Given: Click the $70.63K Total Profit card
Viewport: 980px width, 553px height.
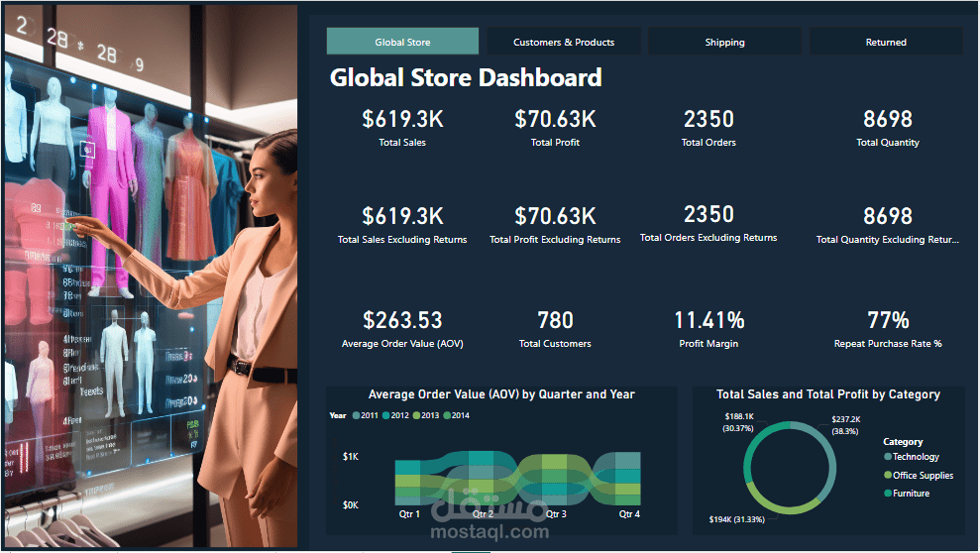Looking at the screenshot, I should pos(555,128).
